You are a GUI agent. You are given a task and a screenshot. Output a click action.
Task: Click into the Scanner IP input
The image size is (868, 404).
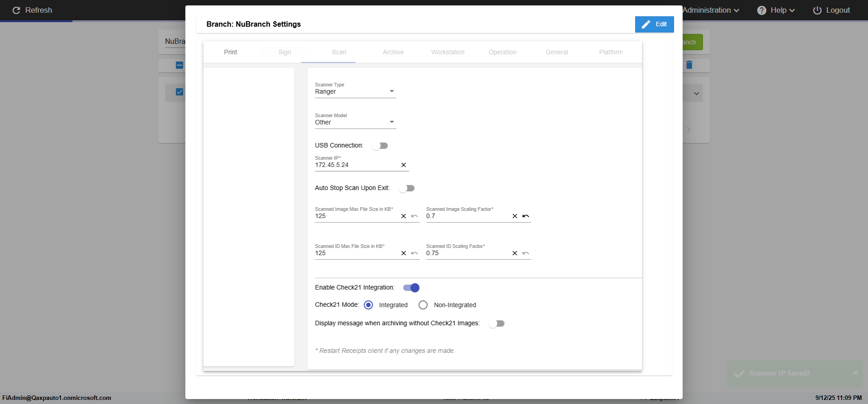click(x=356, y=165)
